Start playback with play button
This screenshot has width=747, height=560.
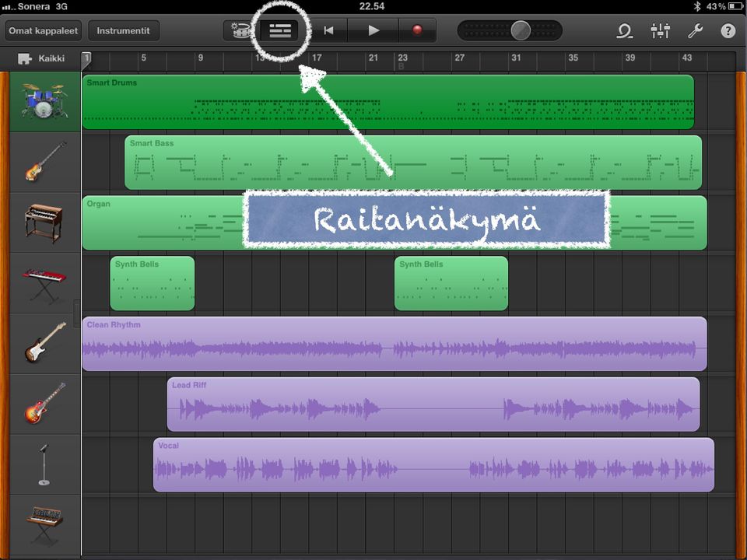point(373,31)
